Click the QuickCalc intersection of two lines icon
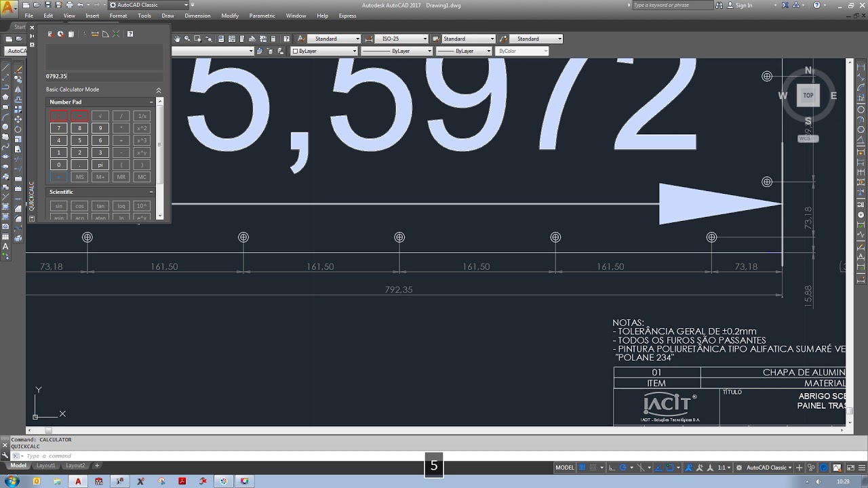 point(116,34)
